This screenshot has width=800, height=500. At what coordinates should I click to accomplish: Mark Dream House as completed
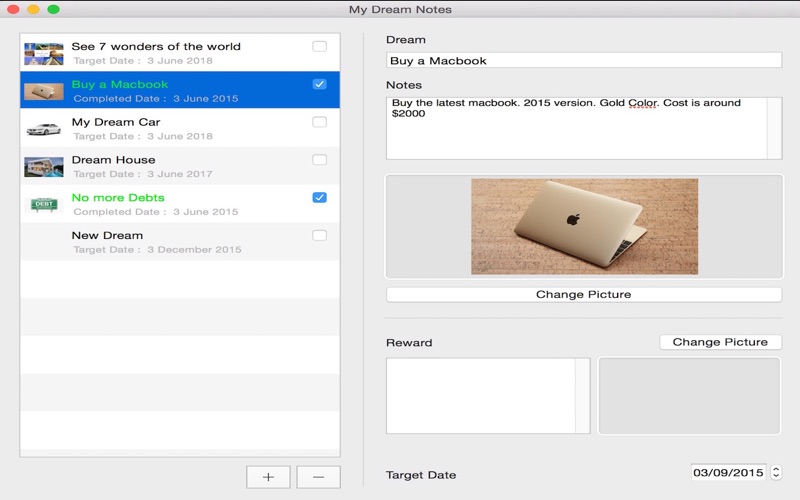pos(319,160)
